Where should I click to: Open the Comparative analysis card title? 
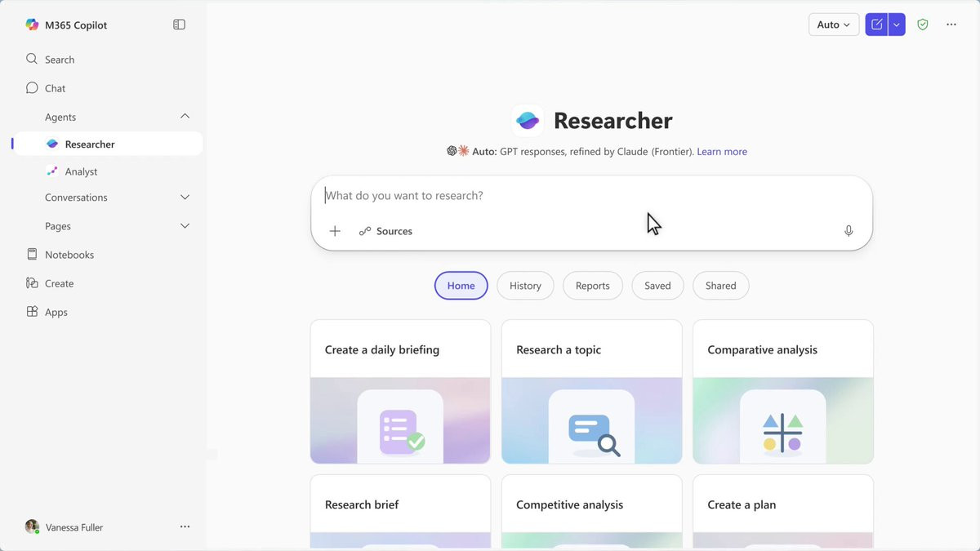pos(762,349)
